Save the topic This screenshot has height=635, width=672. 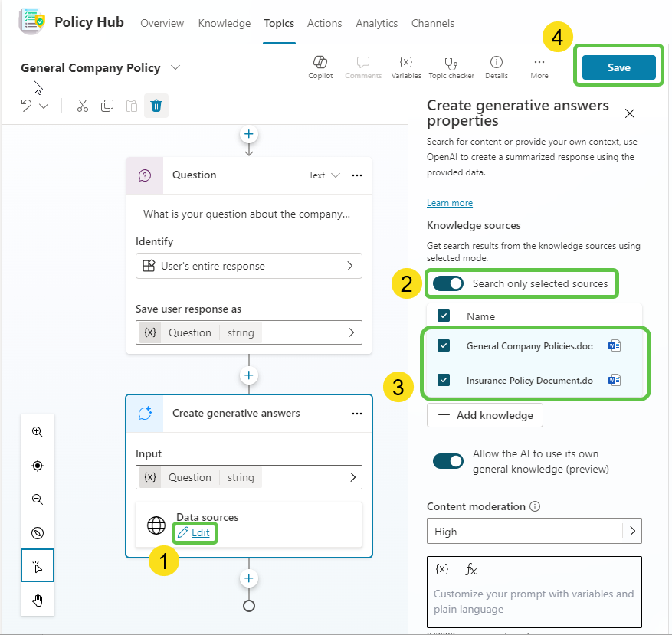(x=618, y=67)
